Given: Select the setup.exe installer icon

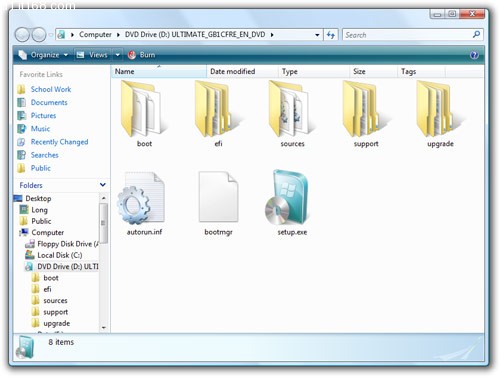Looking at the screenshot, I should coord(288,197).
